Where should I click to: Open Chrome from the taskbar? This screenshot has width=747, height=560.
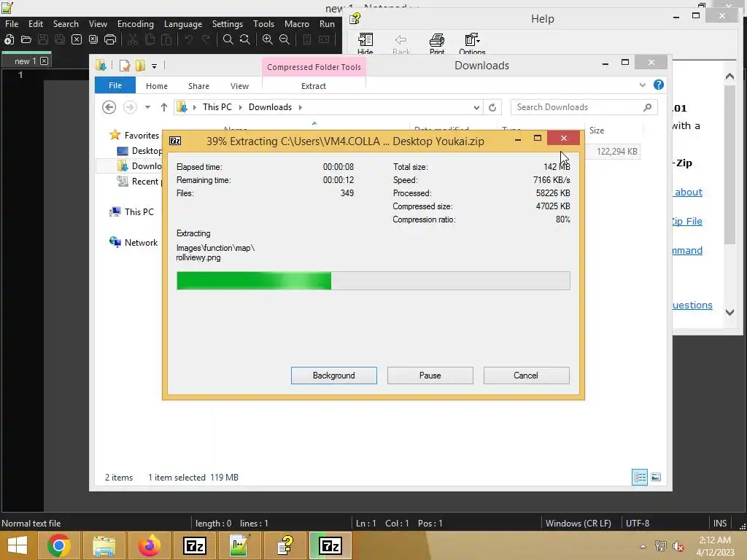click(58, 545)
